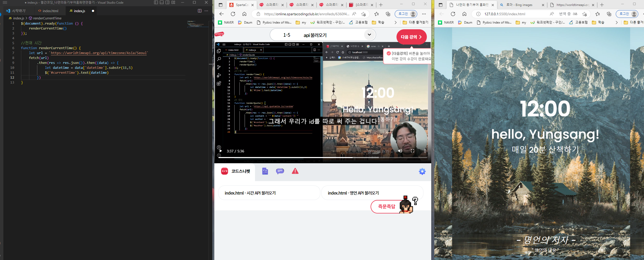Open the worldtimeapi URL in the code
This screenshot has height=260, width=644.
(99, 53)
